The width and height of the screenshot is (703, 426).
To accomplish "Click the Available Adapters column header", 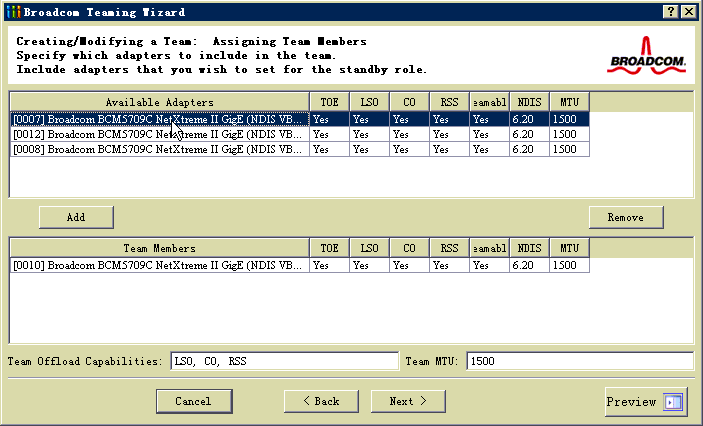I will point(160,102).
